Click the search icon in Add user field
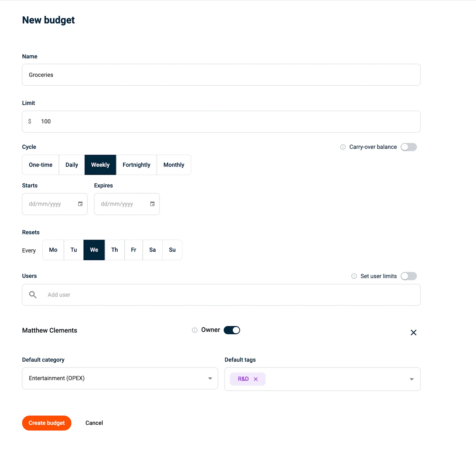Viewport: 476px width, 463px height. [x=33, y=295]
